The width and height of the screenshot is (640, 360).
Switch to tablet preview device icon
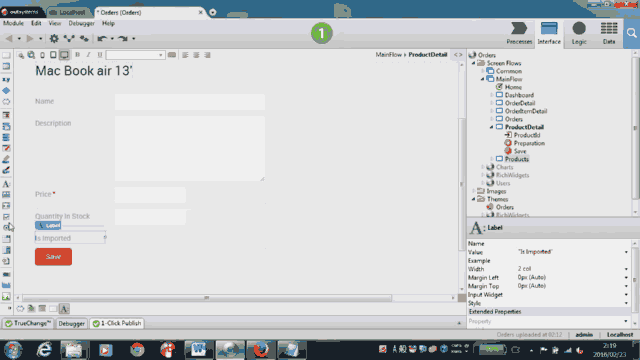[x=53, y=55]
